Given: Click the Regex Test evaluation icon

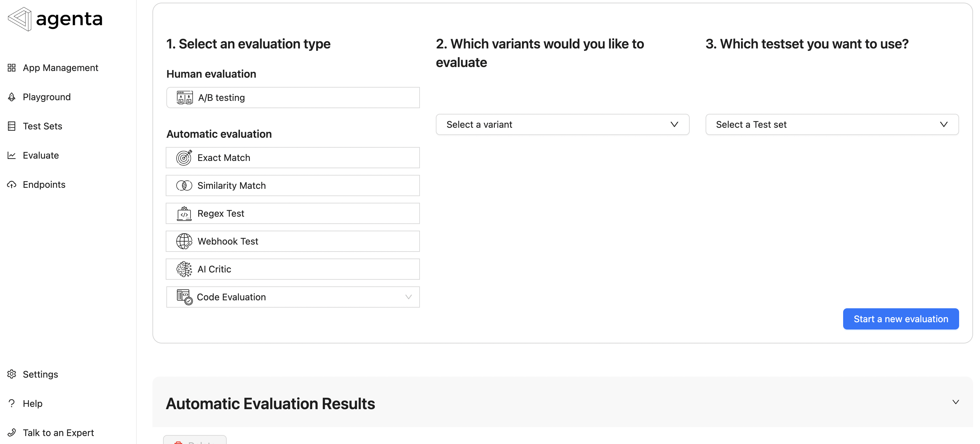Looking at the screenshot, I should [183, 213].
